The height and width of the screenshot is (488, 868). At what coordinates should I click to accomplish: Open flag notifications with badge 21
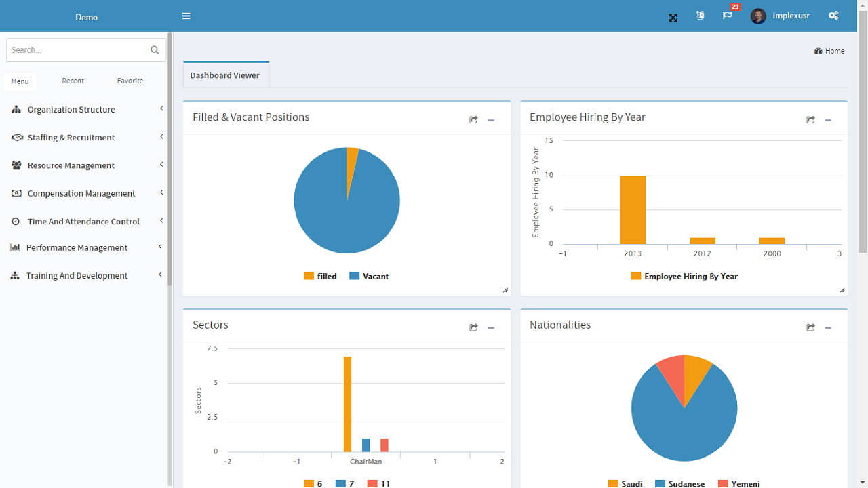click(x=728, y=16)
